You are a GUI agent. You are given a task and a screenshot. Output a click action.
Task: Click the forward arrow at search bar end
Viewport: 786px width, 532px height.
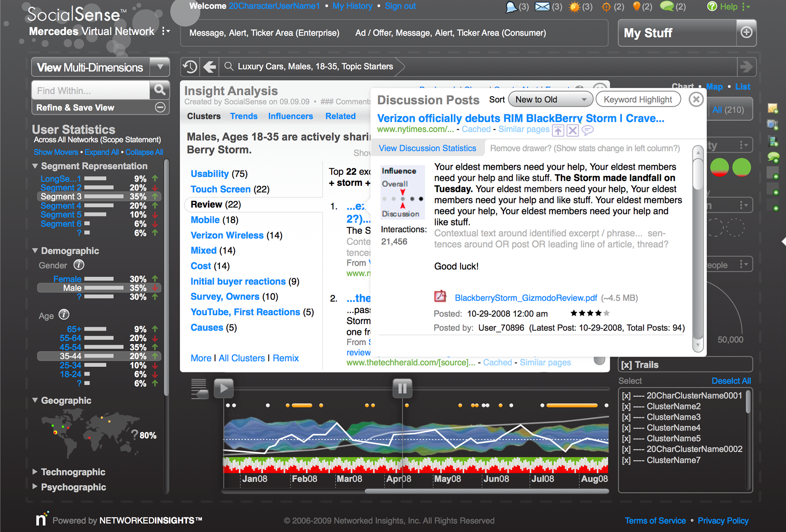pos(746,67)
